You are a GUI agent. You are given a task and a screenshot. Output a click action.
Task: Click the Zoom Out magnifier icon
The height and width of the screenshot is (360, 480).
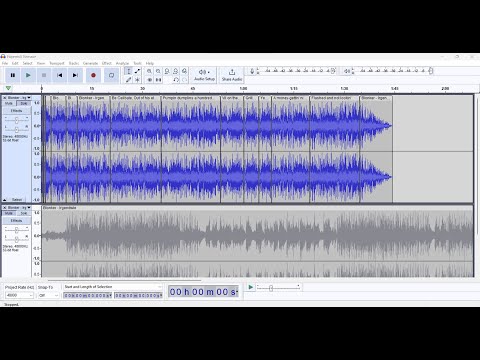[x=158, y=71]
